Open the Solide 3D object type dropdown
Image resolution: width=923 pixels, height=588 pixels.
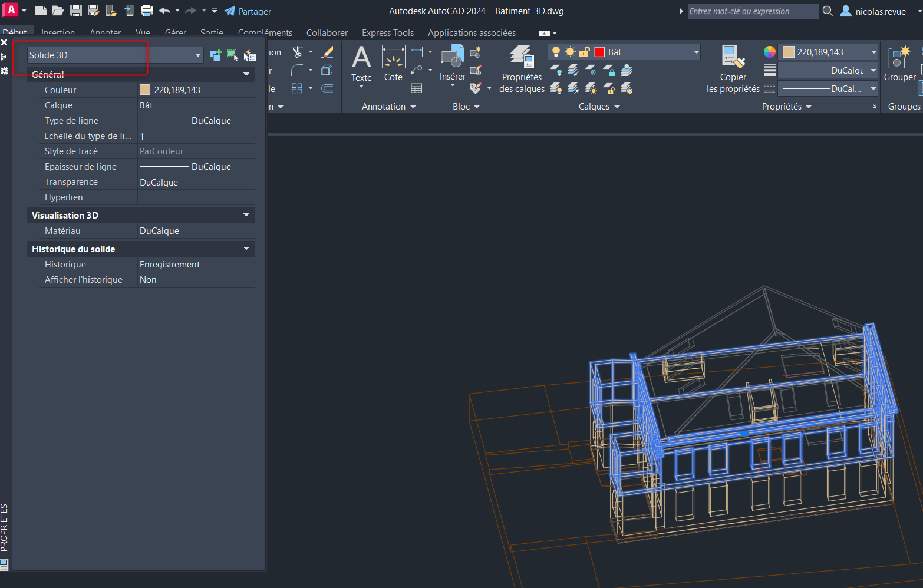point(197,55)
